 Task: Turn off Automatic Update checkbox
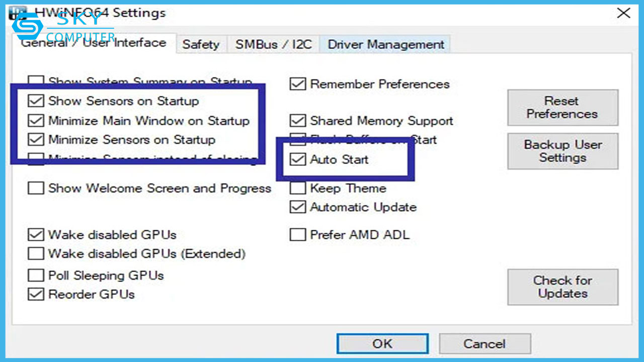point(298,207)
